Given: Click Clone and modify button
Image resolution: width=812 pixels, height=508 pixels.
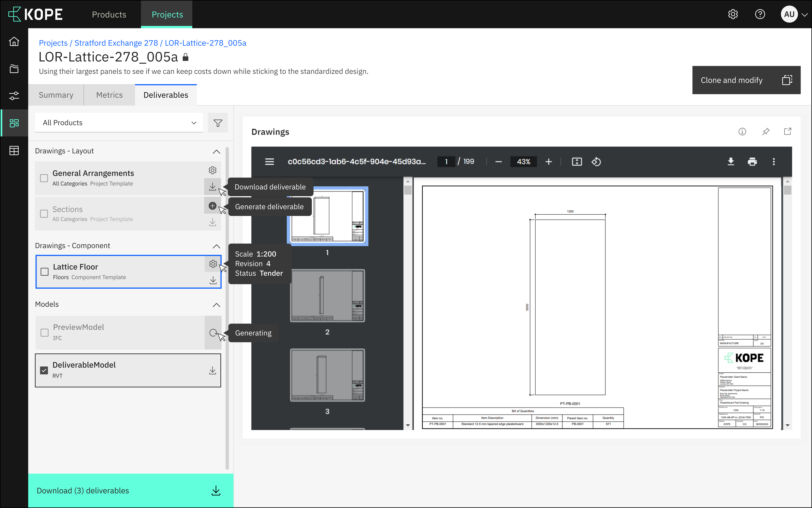Looking at the screenshot, I should point(746,80).
